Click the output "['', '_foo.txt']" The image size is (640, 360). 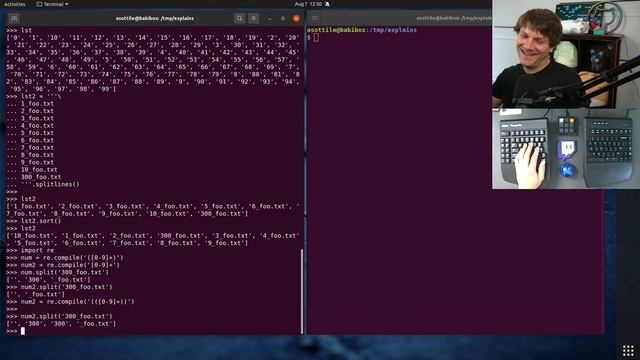[x=36, y=294]
